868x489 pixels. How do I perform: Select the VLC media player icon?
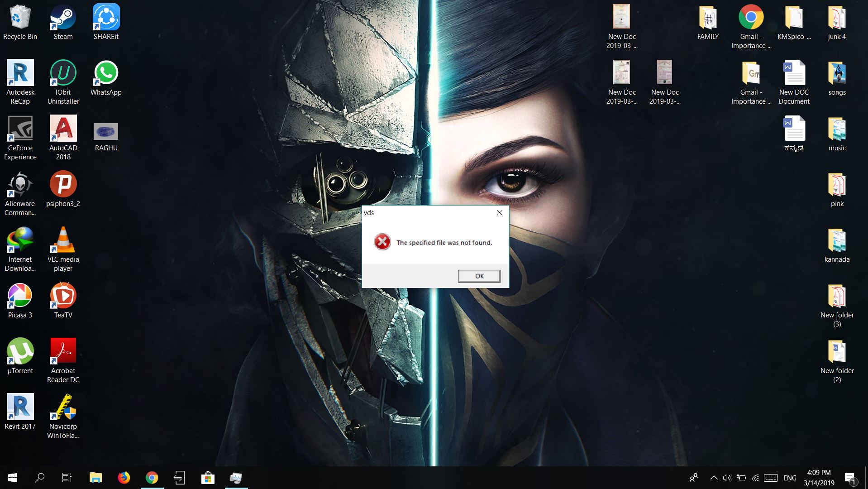(x=63, y=249)
